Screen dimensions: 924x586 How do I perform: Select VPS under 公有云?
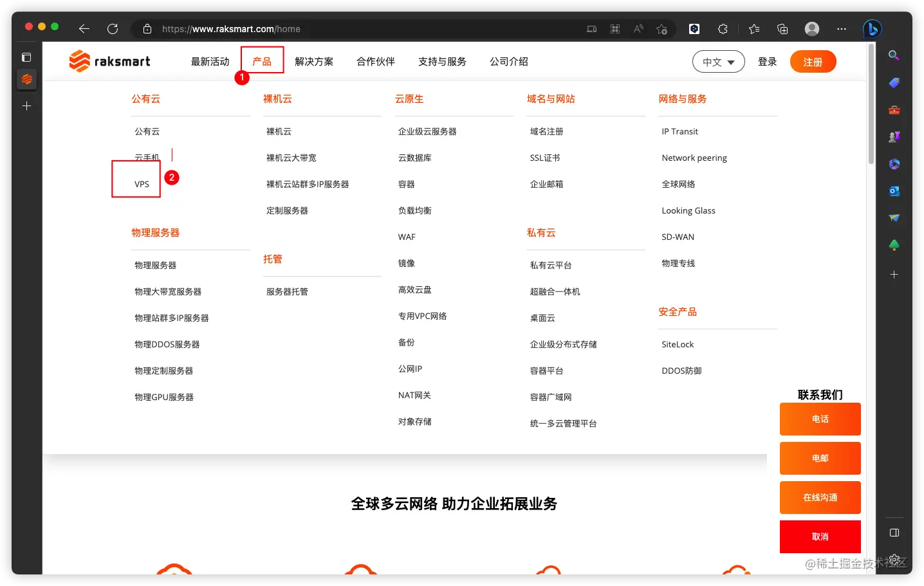(142, 184)
